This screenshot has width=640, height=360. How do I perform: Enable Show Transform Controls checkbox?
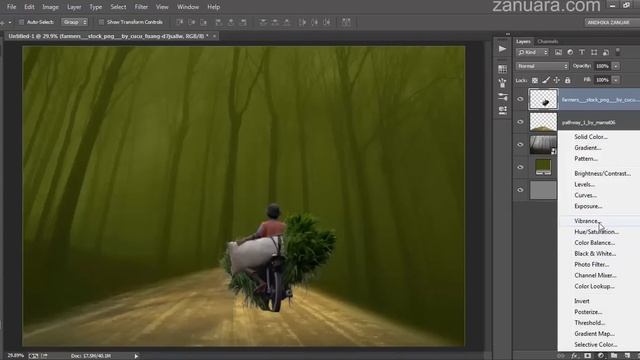click(101, 22)
